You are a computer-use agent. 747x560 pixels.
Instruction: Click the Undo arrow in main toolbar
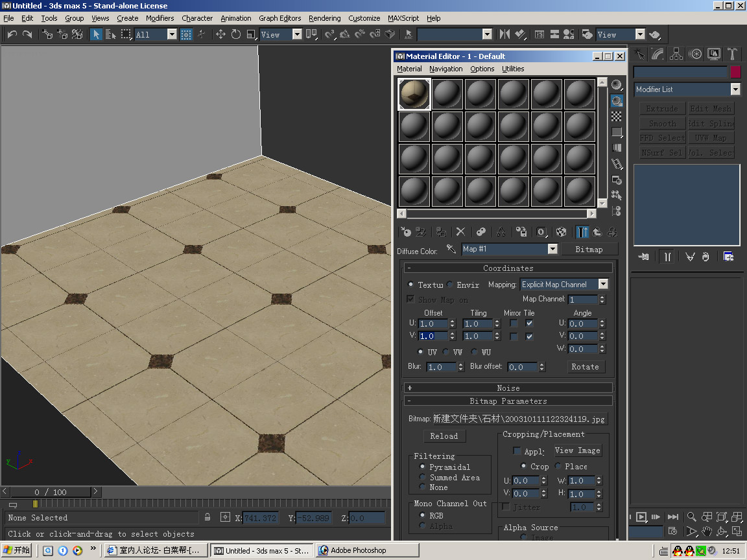12,34
